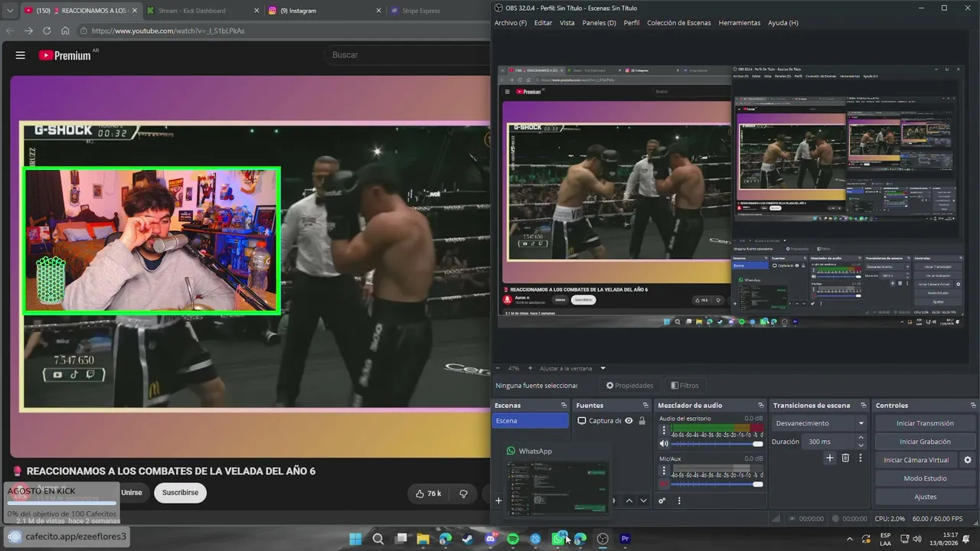Open browser tab list dropdown arrow
Screen dimensions: 980x551
click(9, 11)
